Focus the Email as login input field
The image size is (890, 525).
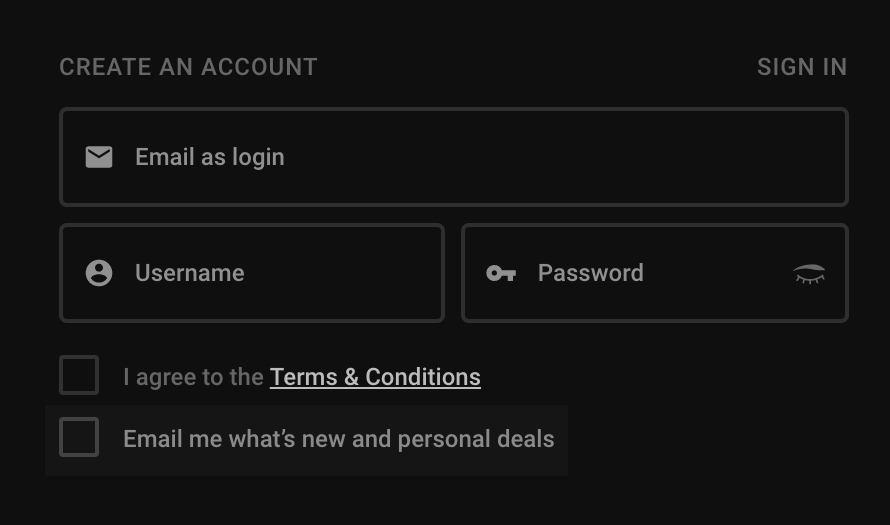point(454,157)
